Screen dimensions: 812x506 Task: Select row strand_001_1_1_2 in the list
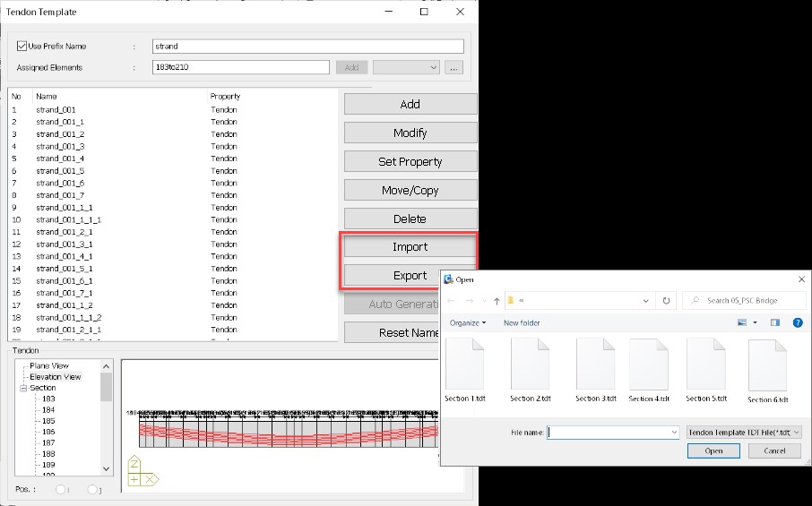pos(173,318)
